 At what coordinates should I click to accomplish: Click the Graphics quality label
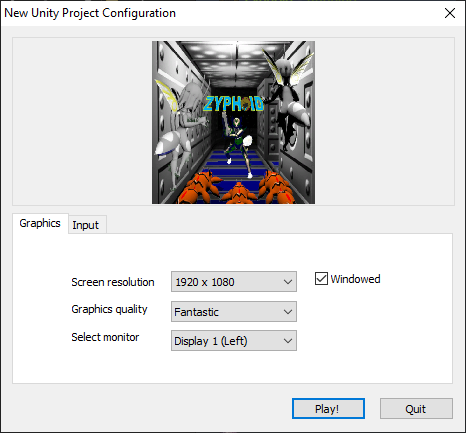click(109, 309)
